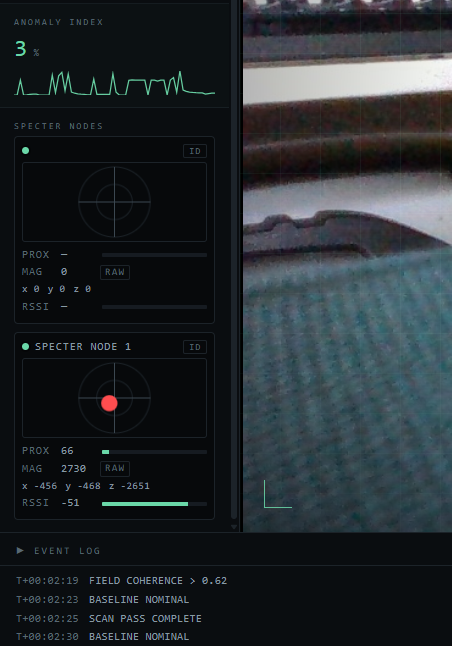Viewport: 452px width, 646px height.
Task: Click the Anomaly Index 3 % value
Action: (27, 49)
